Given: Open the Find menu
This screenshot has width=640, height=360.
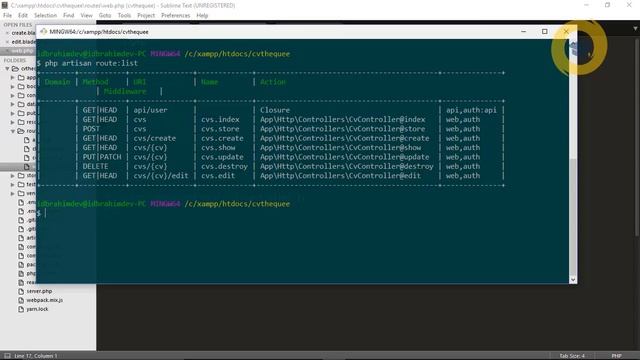Looking at the screenshot, I should (x=69, y=16).
